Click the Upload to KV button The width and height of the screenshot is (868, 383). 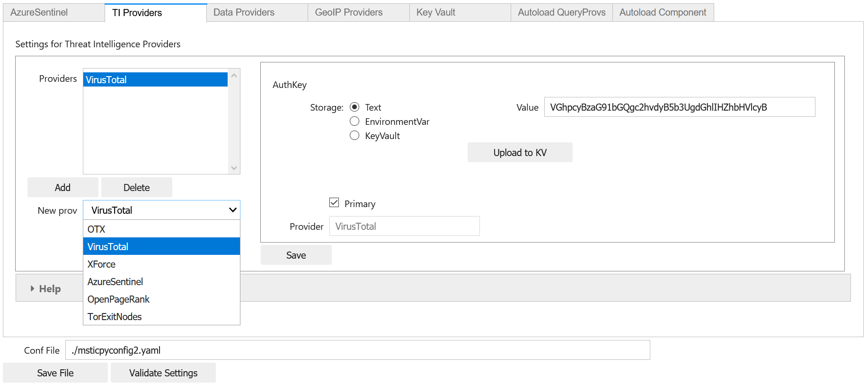click(x=520, y=152)
